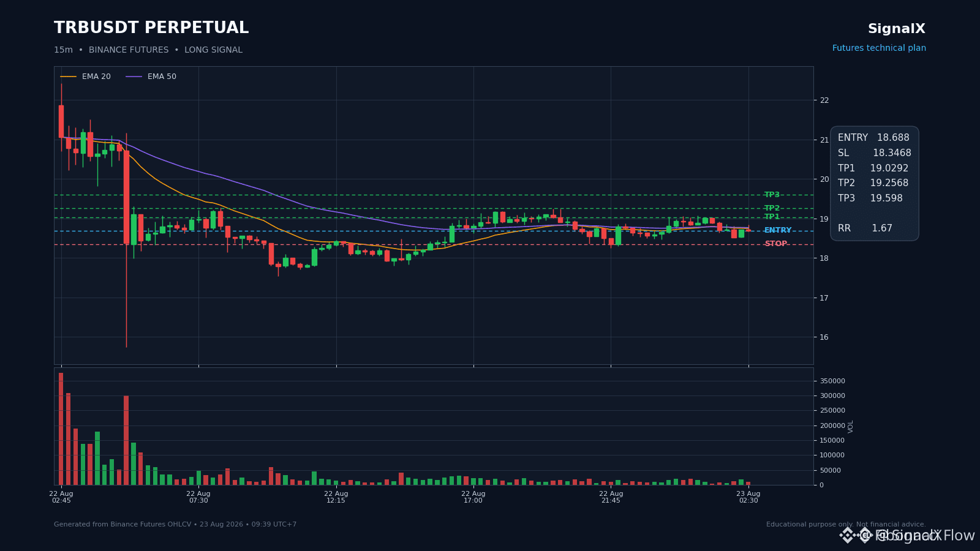The width and height of the screenshot is (980, 551).
Task: Click the price axis label 17
Action: point(824,298)
